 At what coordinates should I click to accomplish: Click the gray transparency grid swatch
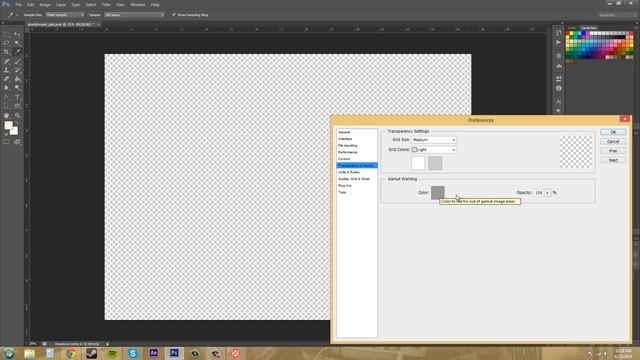435,163
